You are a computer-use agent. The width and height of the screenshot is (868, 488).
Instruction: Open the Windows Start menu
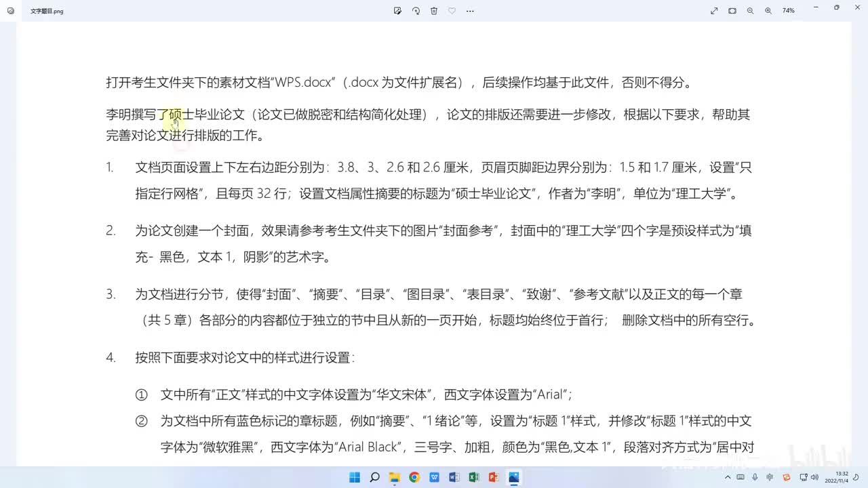[x=355, y=477]
